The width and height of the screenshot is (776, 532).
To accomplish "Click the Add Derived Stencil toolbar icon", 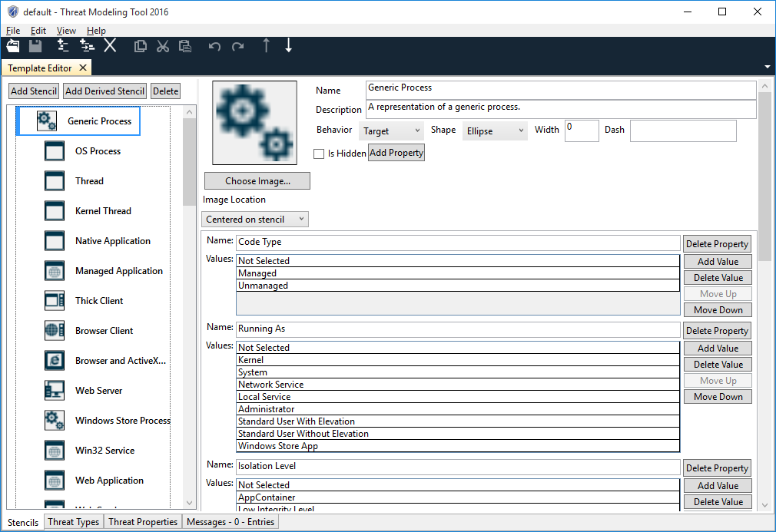I will point(87,46).
